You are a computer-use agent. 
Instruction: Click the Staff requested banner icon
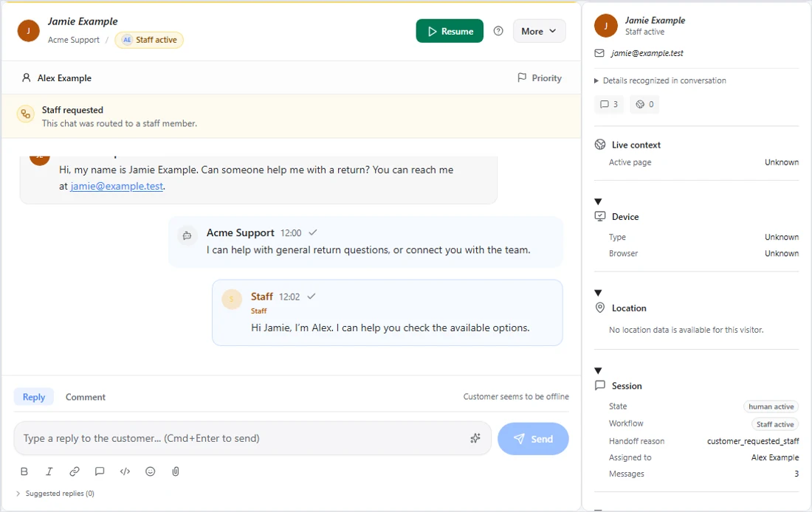coord(25,114)
